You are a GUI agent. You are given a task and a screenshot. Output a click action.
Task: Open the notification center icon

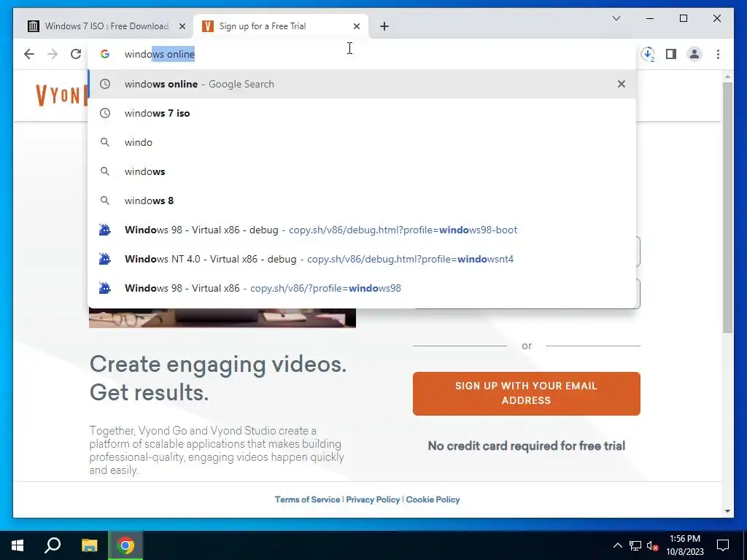pos(723,545)
